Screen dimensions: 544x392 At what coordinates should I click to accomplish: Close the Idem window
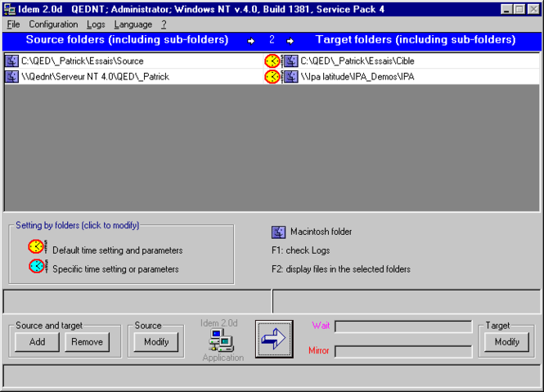[533, 9]
